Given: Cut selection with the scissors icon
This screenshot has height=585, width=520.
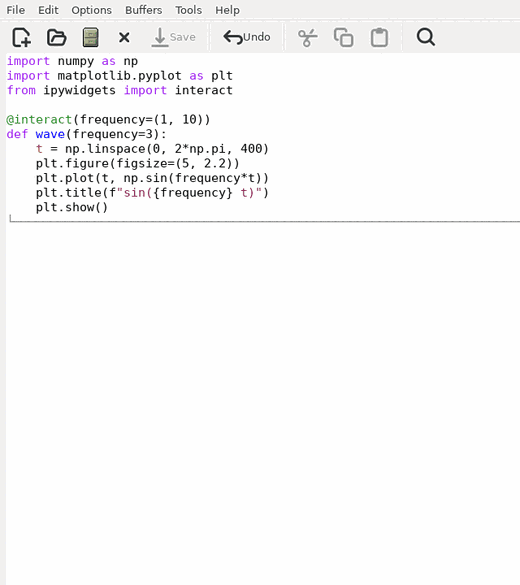Looking at the screenshot, I should [x=307, y=37].
